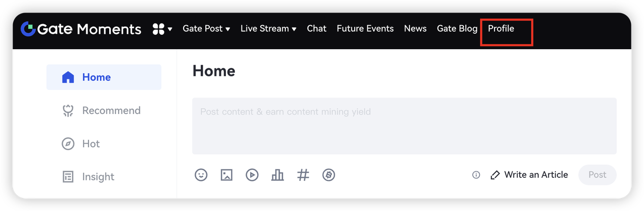Image resolution: width=644 pixels, height=211 pixels.
Task: Expand the Live Stream dropdown
Action: pyautogui.click(x=268, y=29)
